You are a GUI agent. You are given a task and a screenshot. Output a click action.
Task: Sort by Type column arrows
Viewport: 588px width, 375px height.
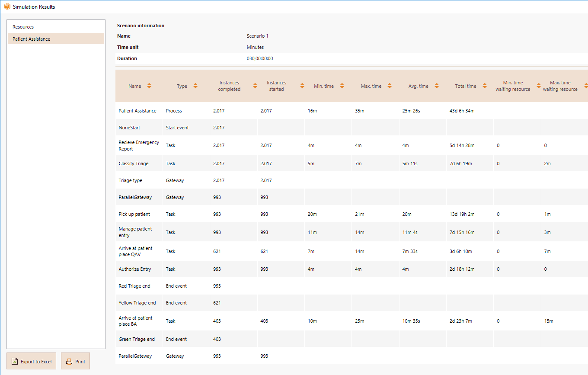(x=195, y=86)
